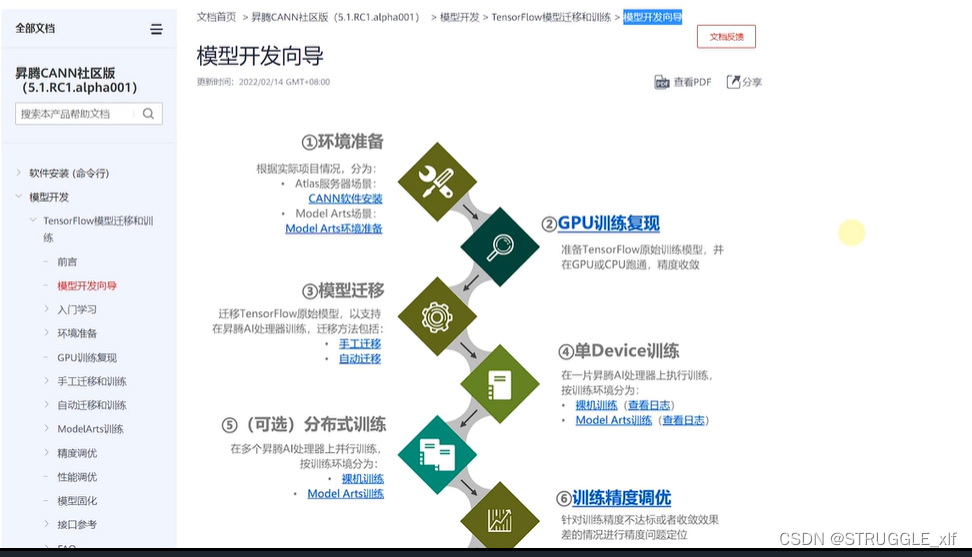Open Model Arts训练 link under 分布式训练
The height and width of the screenshot is (557, 972).
coord(345,494)
